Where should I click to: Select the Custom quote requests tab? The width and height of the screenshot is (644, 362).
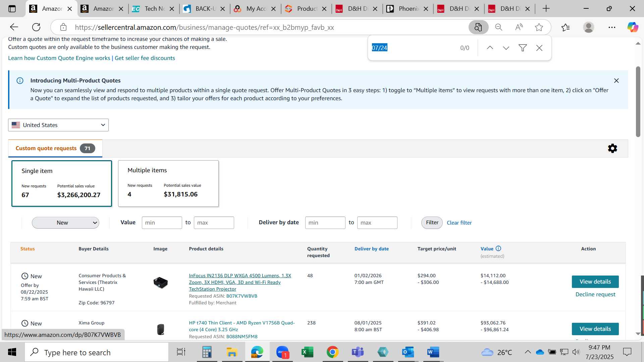tap(55, 148)
